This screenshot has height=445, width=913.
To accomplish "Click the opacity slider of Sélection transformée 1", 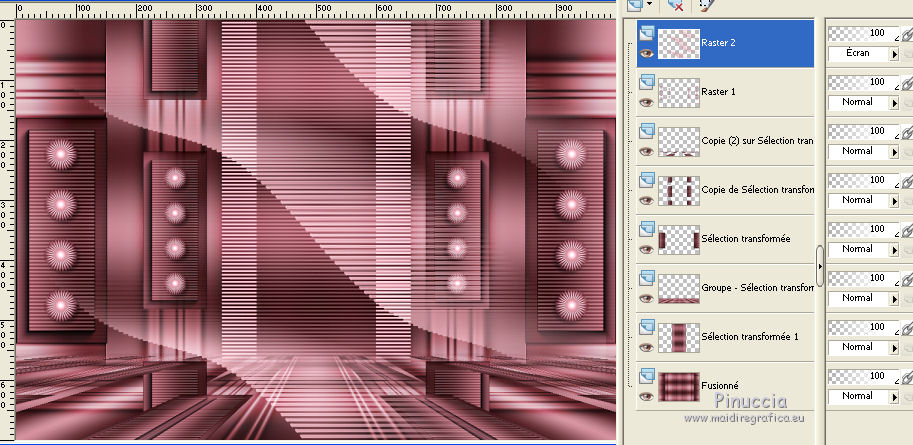I will [x=864, y=327].
